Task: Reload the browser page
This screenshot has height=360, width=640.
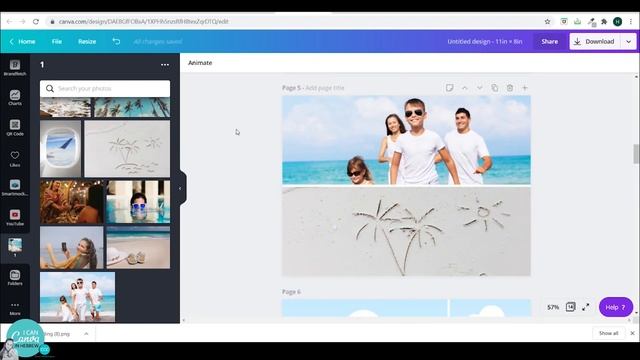Action: (36, 22)
